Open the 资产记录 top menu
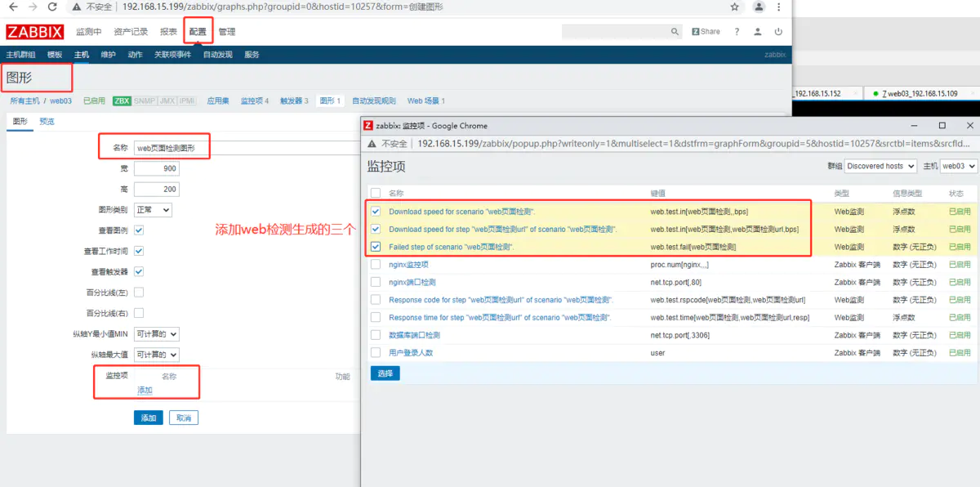 click(131, 32)
